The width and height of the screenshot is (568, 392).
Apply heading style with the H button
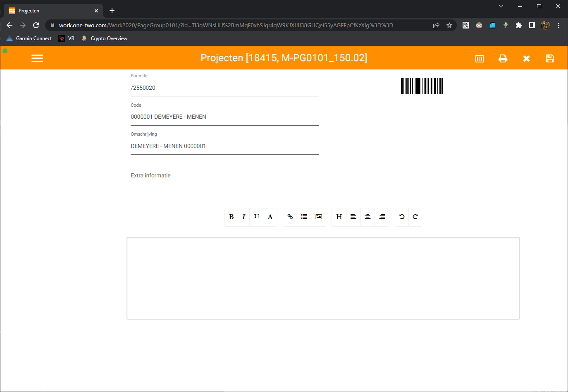[x=339, y=217]
